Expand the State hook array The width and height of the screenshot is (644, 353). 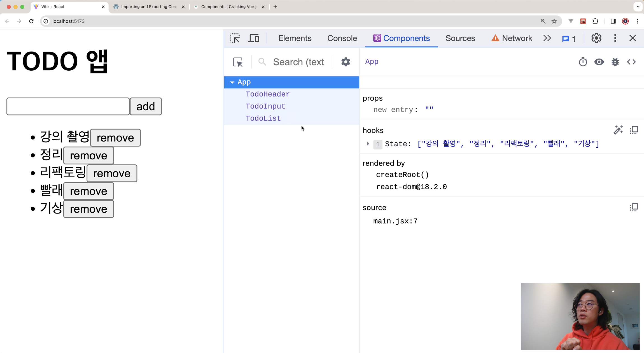tap(368, 144)
